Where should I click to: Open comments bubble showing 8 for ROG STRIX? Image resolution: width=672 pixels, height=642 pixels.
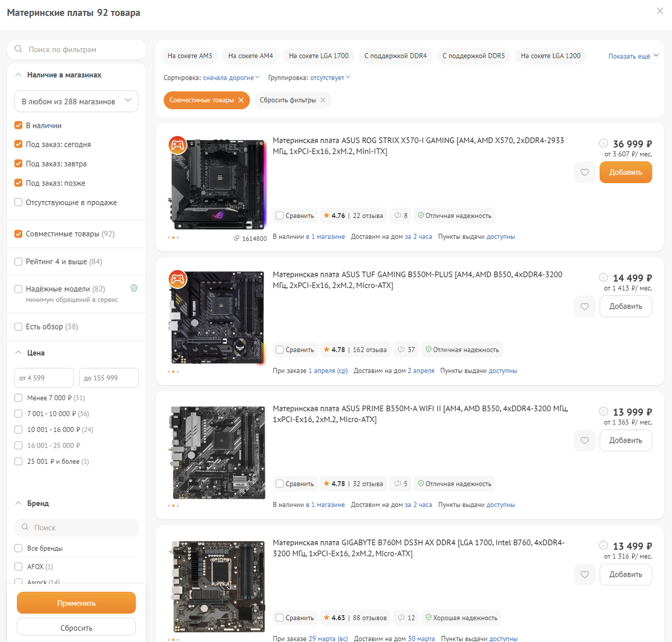(x=401, y=216)
